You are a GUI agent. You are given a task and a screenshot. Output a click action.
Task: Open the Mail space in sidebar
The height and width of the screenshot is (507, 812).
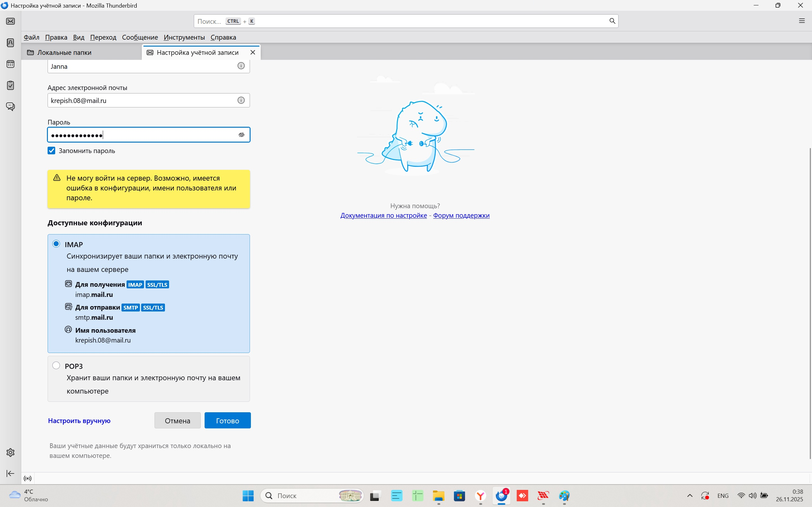click(10, 22)
